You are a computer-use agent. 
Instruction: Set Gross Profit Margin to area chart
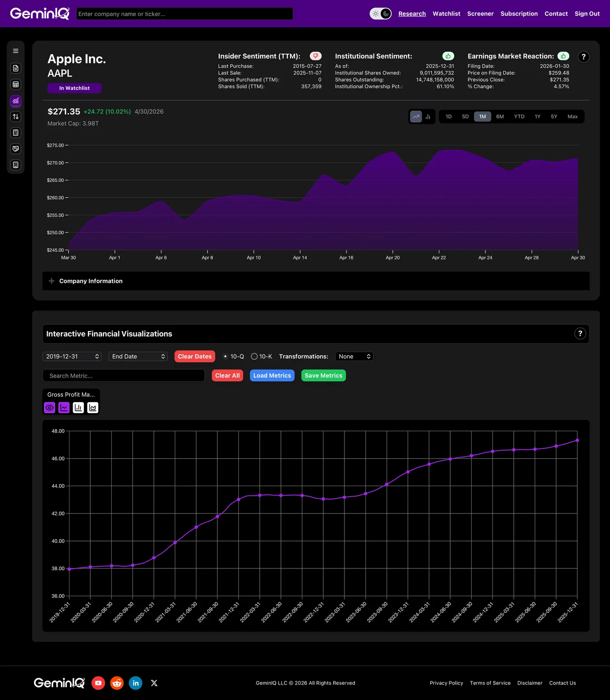coord(93,408)
